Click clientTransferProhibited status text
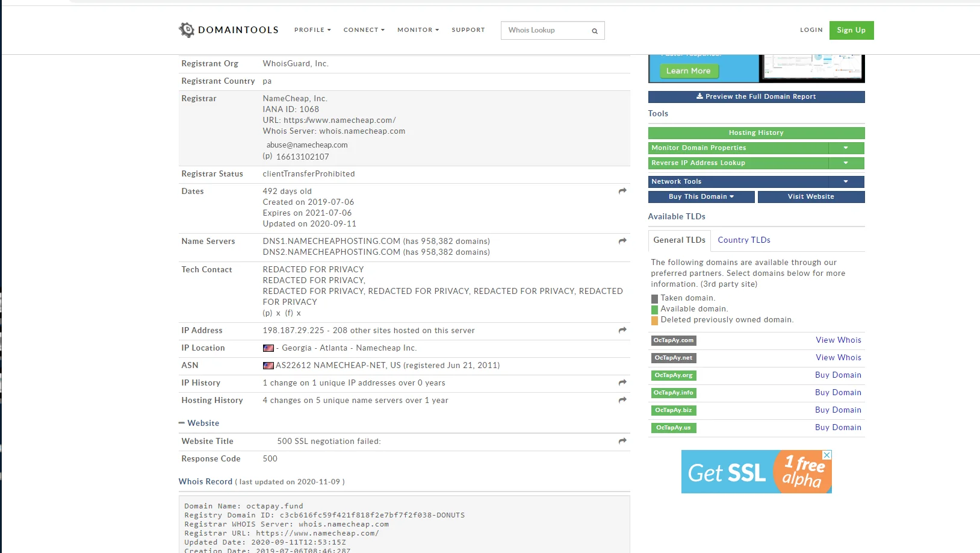This screenshot has width=980, height=553. point(309,174)
